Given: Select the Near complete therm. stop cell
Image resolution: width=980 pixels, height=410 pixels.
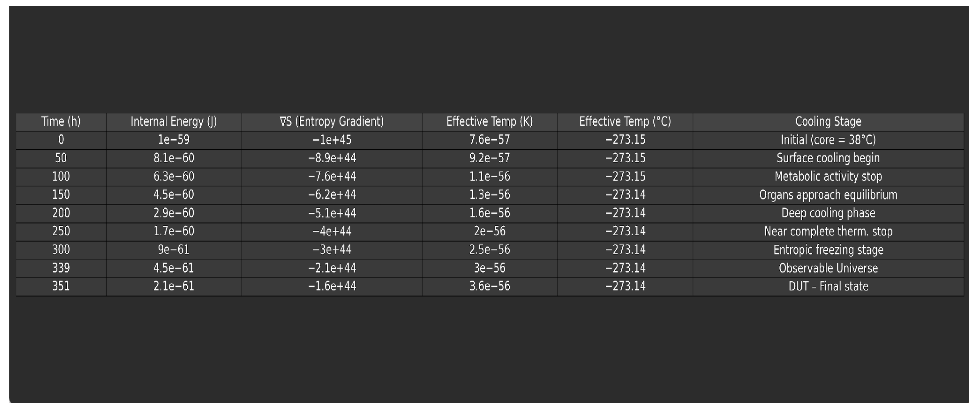Looking at the screenshot, I should 828,231.
